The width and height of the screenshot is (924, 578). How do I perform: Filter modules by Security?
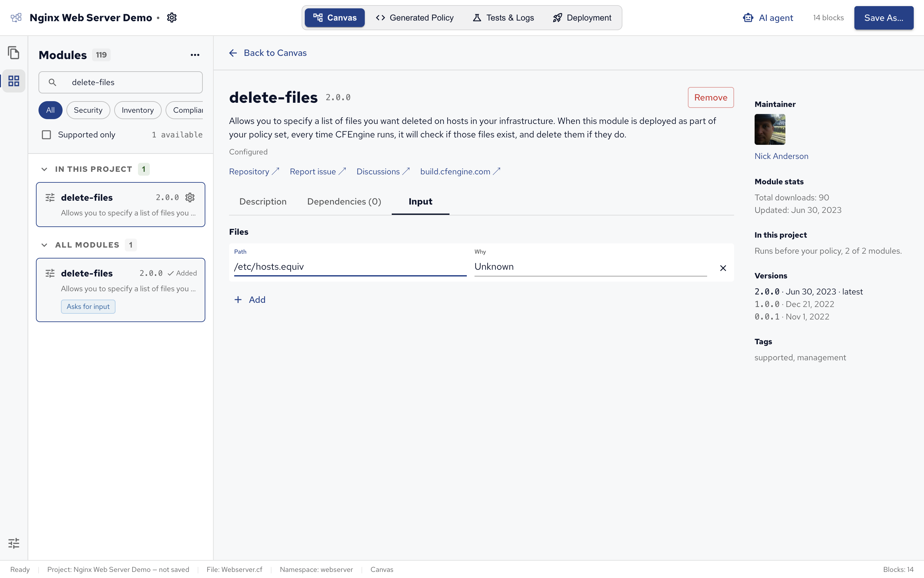pyautogui.click(x=88, y=110)
